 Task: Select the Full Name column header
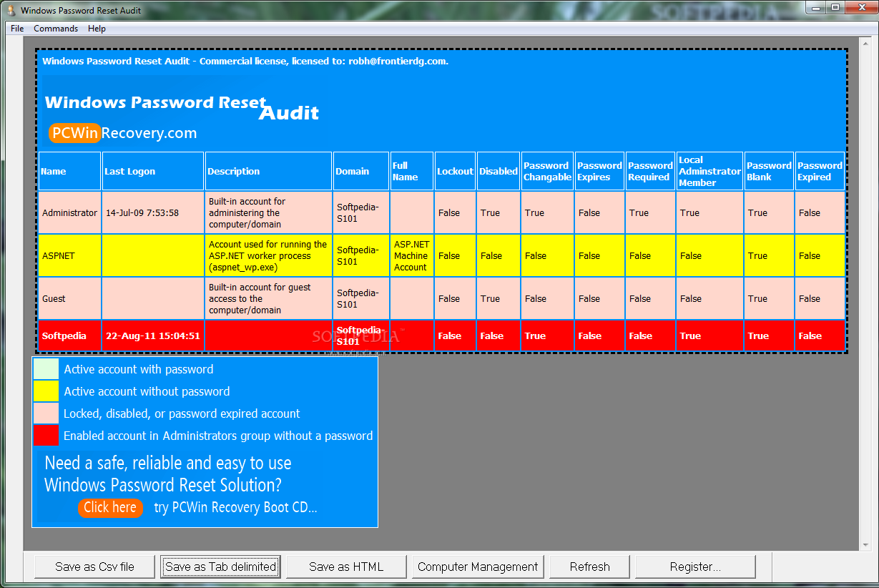click(412, 171)
